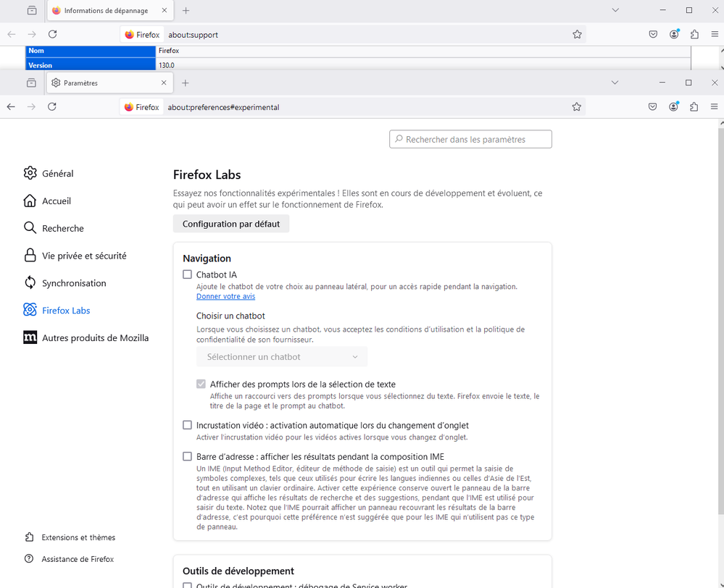724x588 pixels.
Task: Open a new tab next to Paramètres
Action: 186,83
